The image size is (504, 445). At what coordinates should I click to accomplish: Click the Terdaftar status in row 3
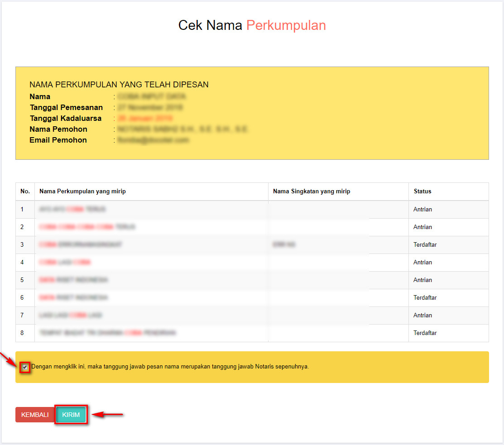pyautogui.click(x=425, y=245)
